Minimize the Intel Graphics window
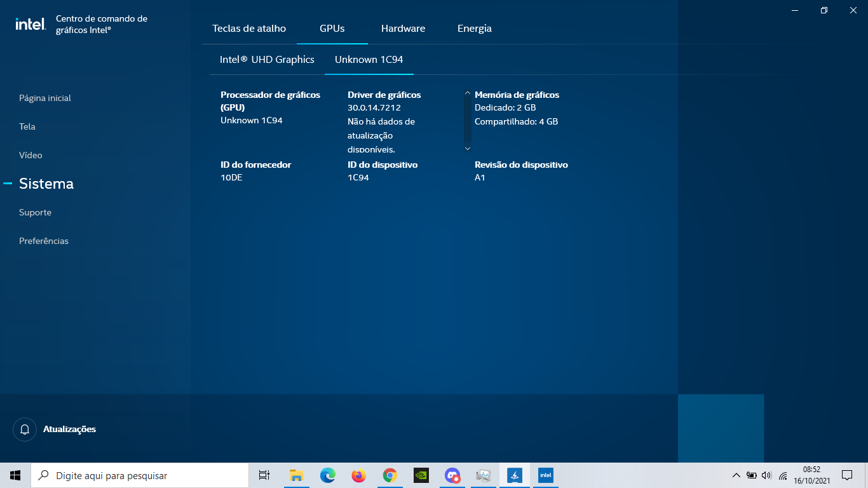The image size is (868, 488). (x=795, y=10)
